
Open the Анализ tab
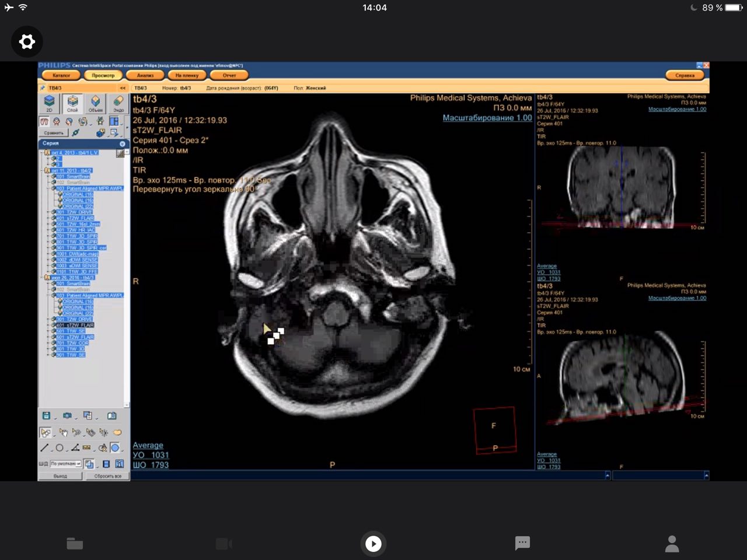pyautogui.click(x=145, y=75)
